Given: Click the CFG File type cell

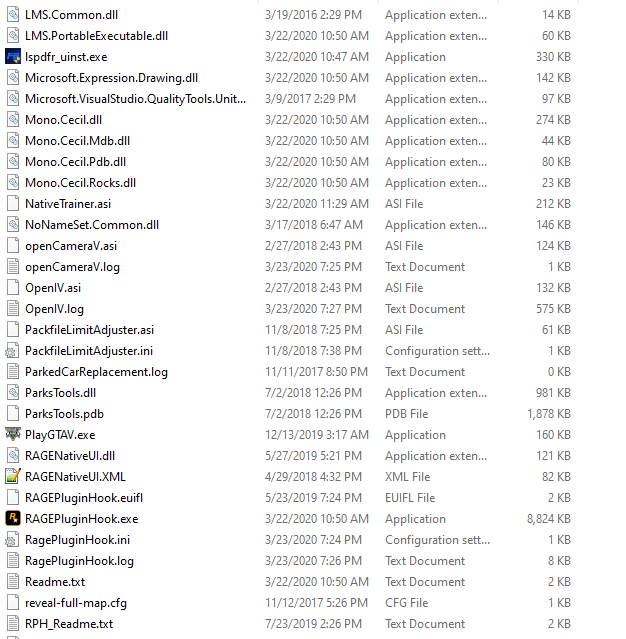Looking at the screenshot, I should click(406, 602).
